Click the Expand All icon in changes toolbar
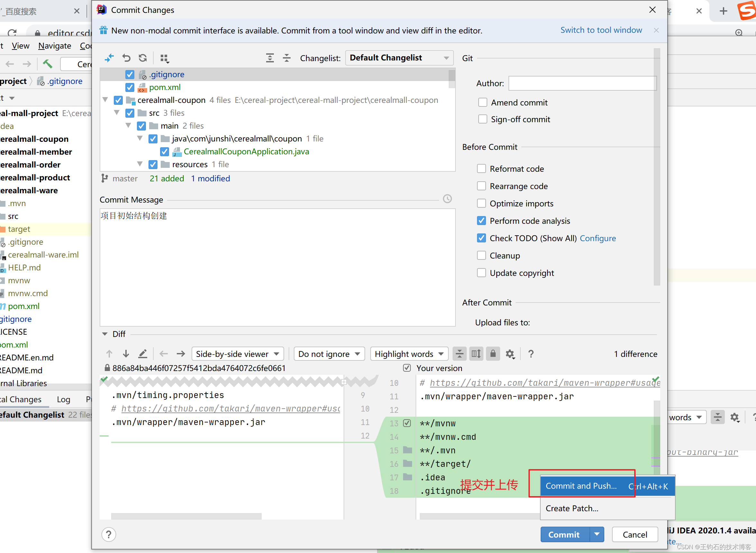The height and width of the screenshot is (553, 756). click(270, 58)
